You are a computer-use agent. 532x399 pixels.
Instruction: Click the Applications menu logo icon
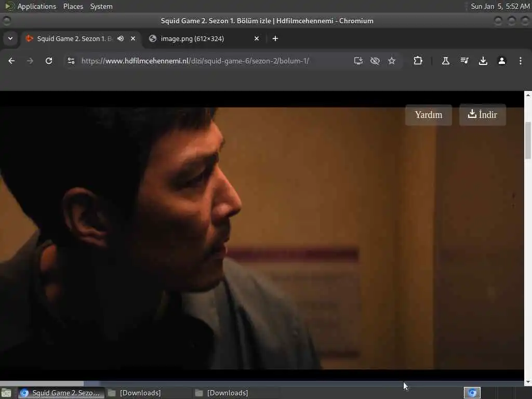(x=9, y=6)
